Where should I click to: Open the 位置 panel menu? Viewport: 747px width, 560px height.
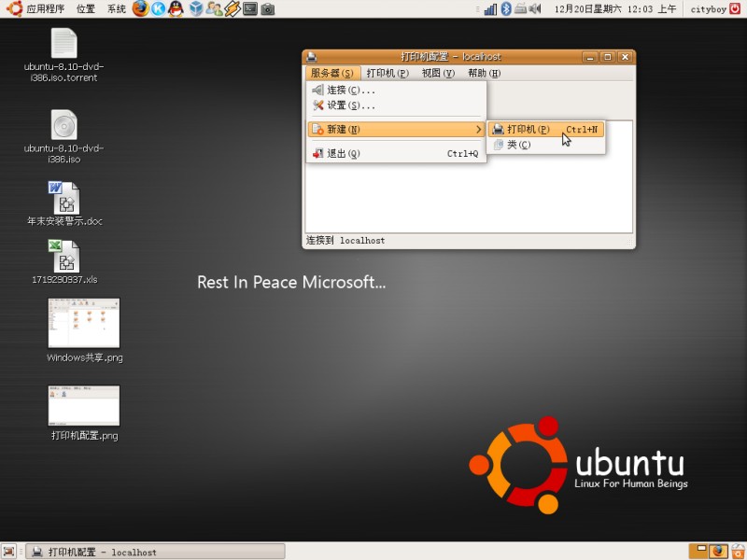point(86,9)
